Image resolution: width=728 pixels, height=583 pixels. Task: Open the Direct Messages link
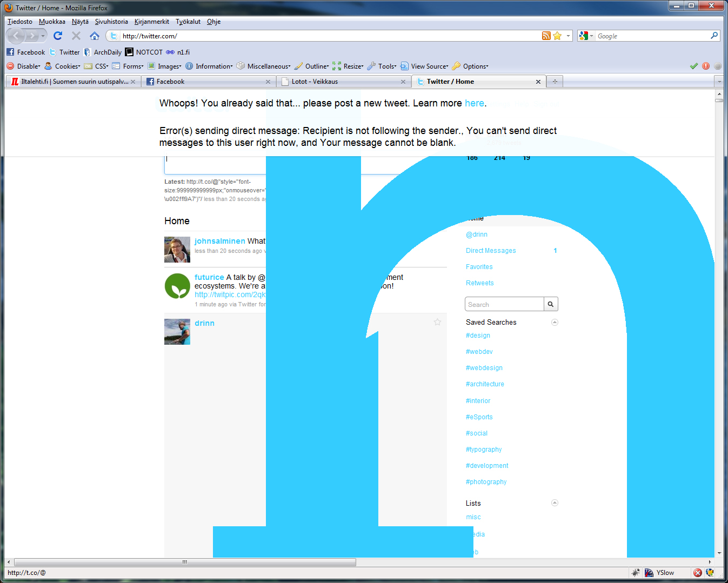(x=491, y=251)
